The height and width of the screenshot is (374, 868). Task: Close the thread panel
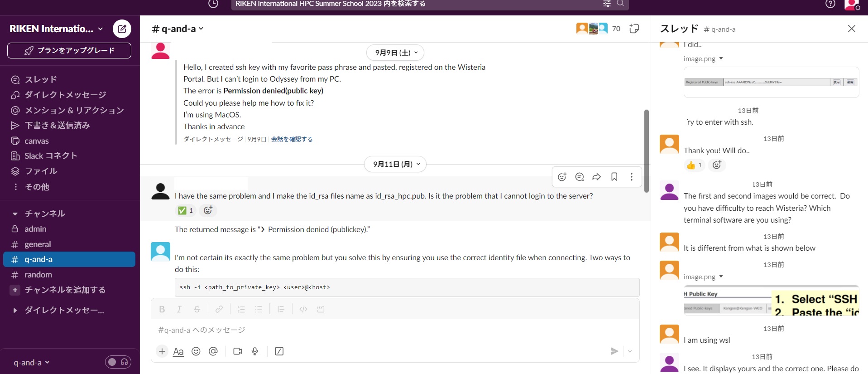point(851,29)
